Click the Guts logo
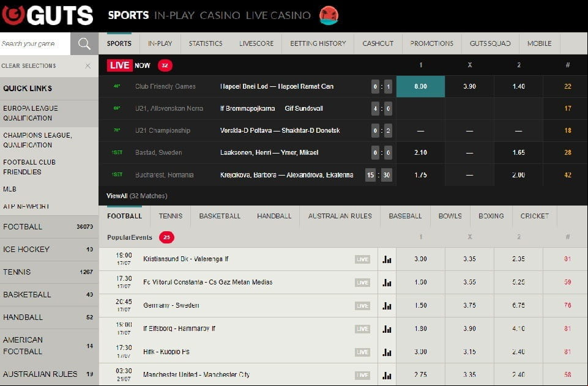The height and width of the screenshot is (386, 588). tap(47, 15)
